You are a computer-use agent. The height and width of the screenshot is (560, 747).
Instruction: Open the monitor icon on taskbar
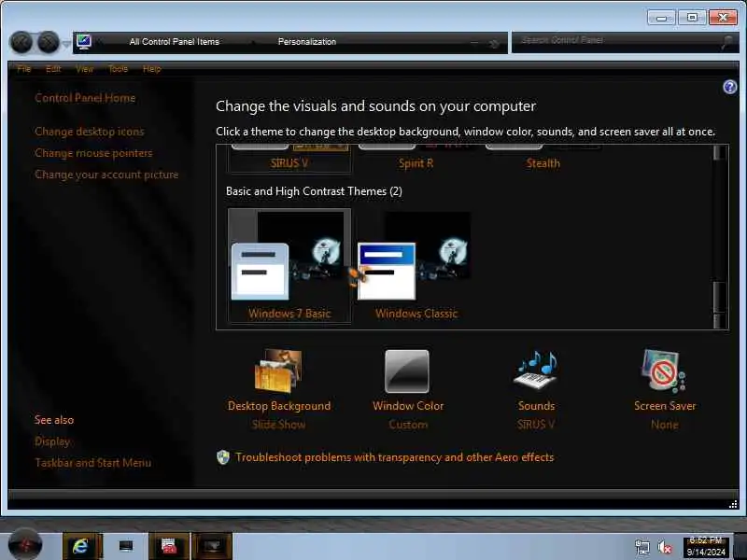tap(126, 546)
